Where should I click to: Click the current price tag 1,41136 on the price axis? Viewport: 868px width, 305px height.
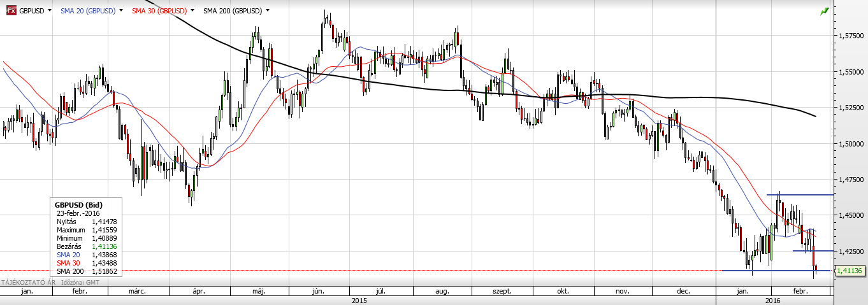click(850, 271)
